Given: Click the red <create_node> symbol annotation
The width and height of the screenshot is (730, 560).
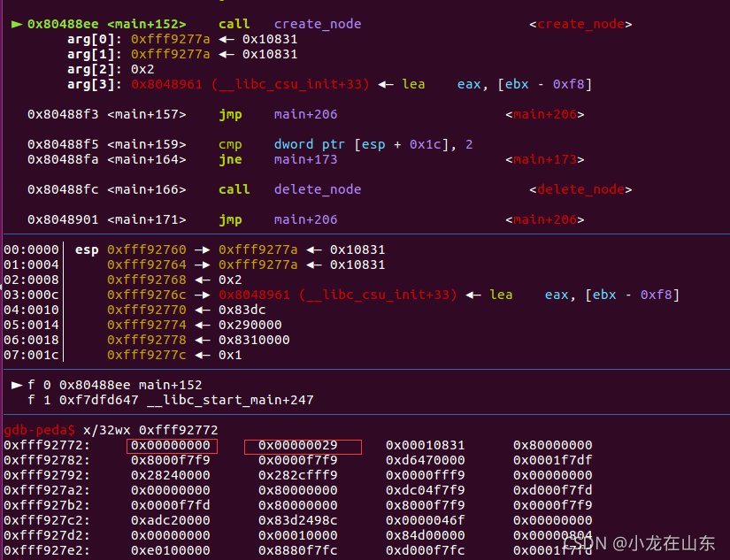Looking at the screenshot, I should (580, 24).
